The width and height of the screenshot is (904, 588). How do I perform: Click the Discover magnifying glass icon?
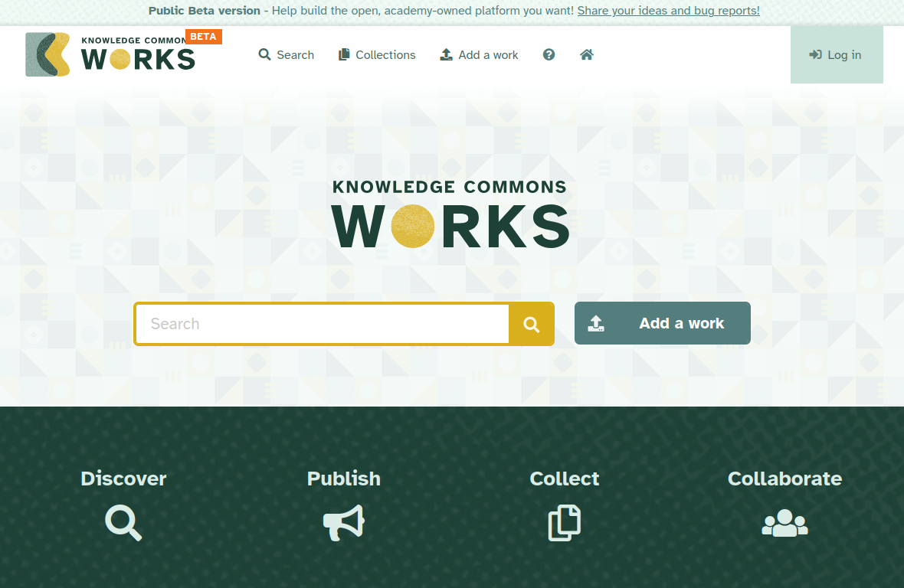tap(123, 523)
